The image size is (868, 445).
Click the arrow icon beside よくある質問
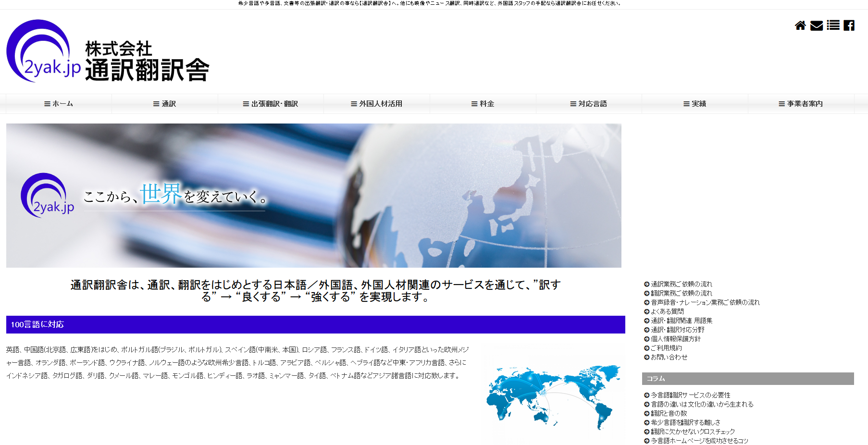pyautogui.click(x=646, y=312)
